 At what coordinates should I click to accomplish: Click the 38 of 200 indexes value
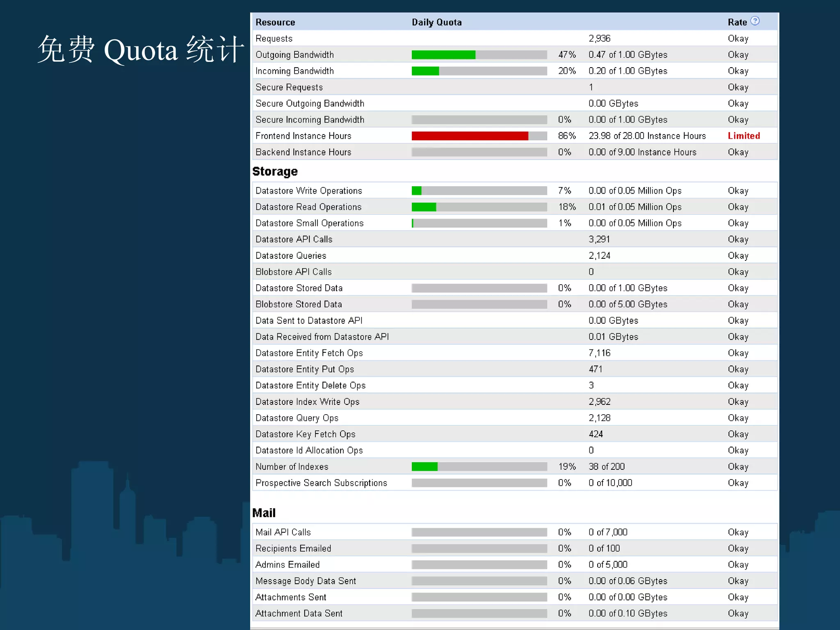(x=607, y=467)
